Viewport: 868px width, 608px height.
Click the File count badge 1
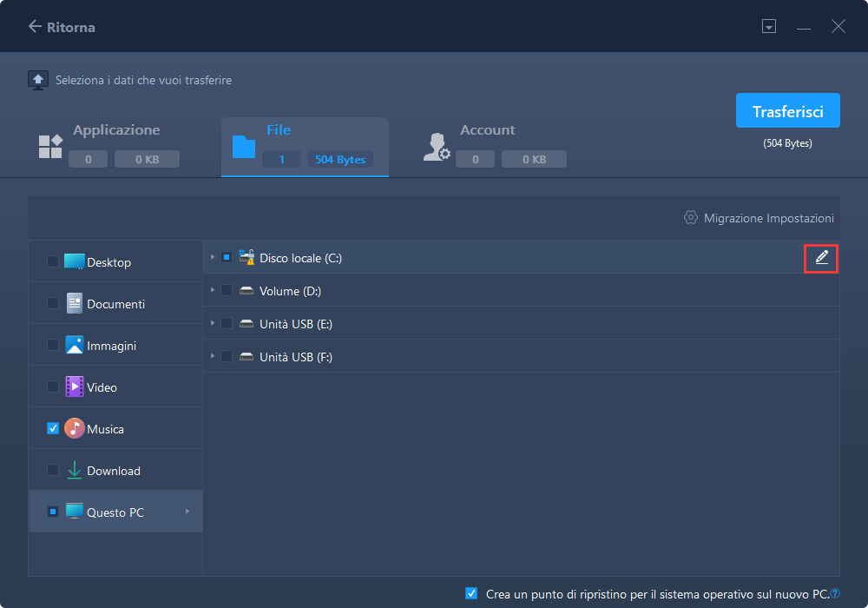[281, 160]
